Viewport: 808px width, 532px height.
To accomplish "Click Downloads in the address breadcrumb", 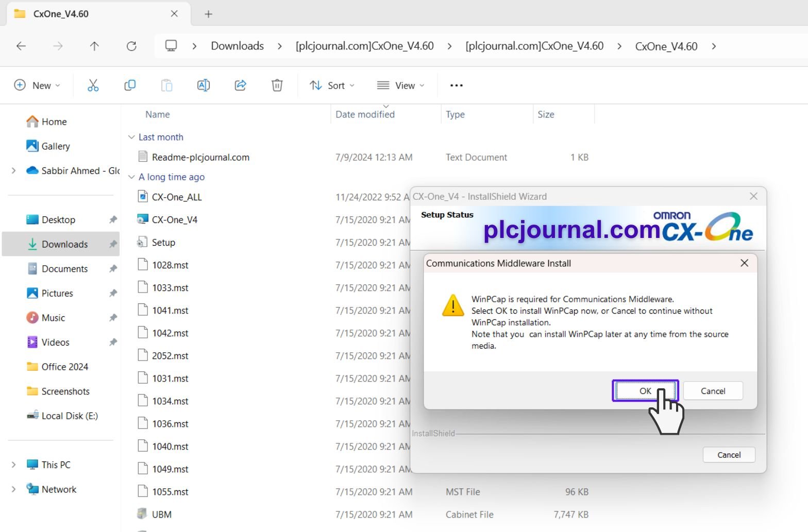I will [x=237, y=46].
